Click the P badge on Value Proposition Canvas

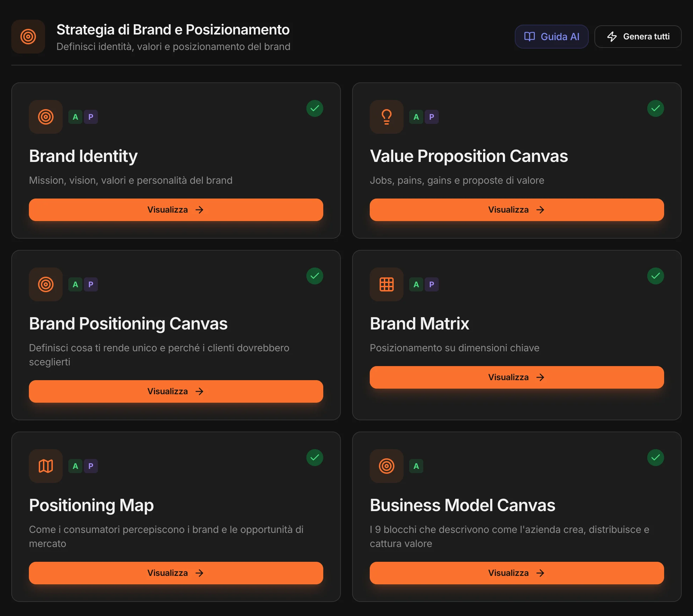pos(432,117)
